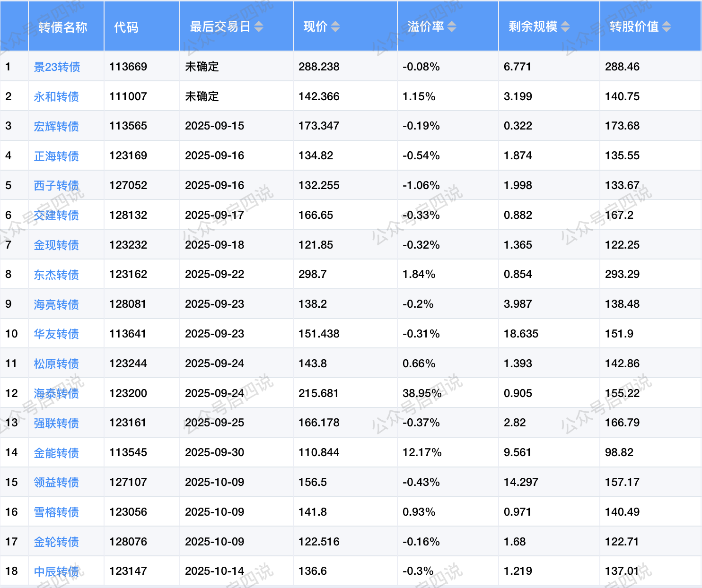The image size is (702, 588).
Task: Open the 海泰转债 bond link
Action: pyautogui.click(x=56, y=393)
